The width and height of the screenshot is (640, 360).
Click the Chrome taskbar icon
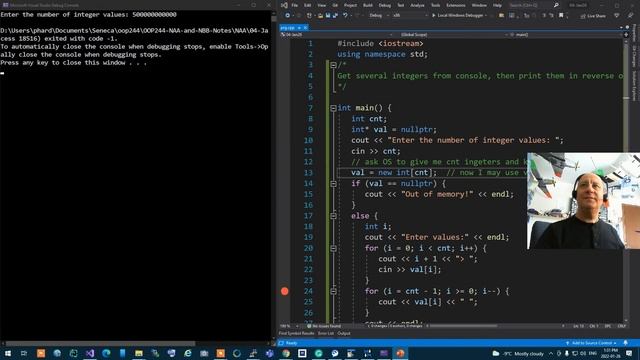click(286, 353)
